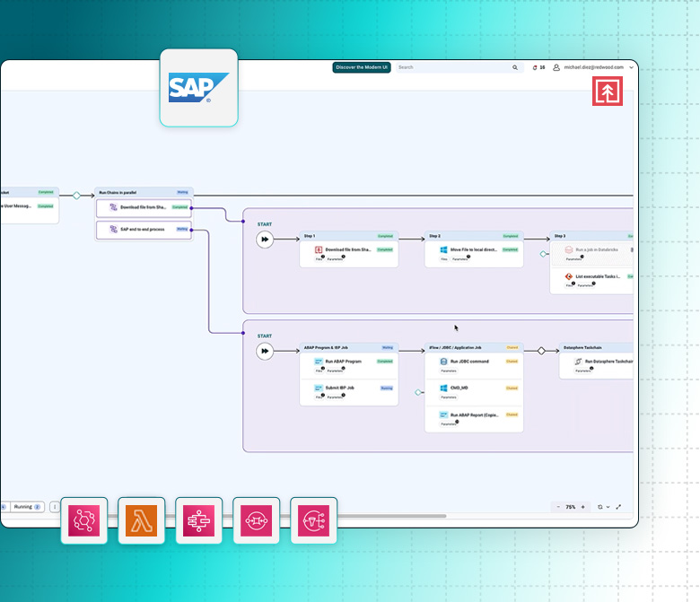
Task: Open Parameters on the Submit IBP Job
Action: 335,397
